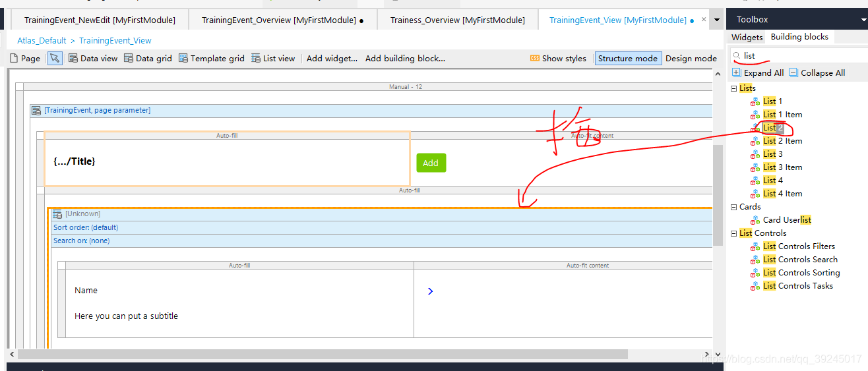This screenshot has width=868, height=371.
Task: Collapse the List Controls category
Action: 734,233
